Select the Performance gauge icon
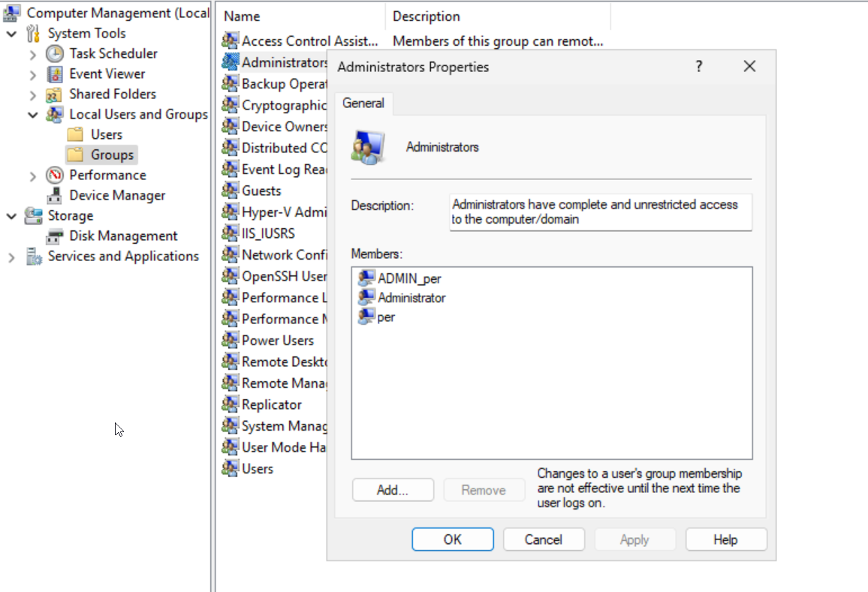 click(x=55, y=176)
